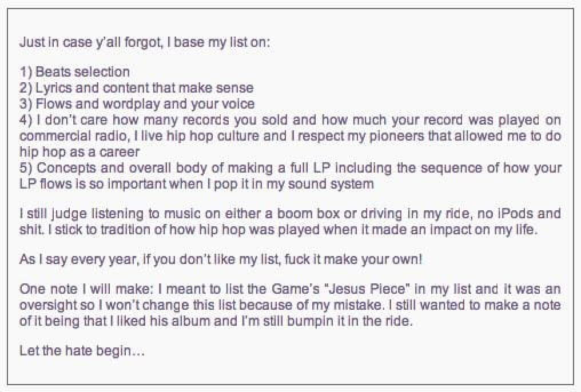
Task: Click the opening line "Just in case y'all forgot"
Action: point(145,42)
